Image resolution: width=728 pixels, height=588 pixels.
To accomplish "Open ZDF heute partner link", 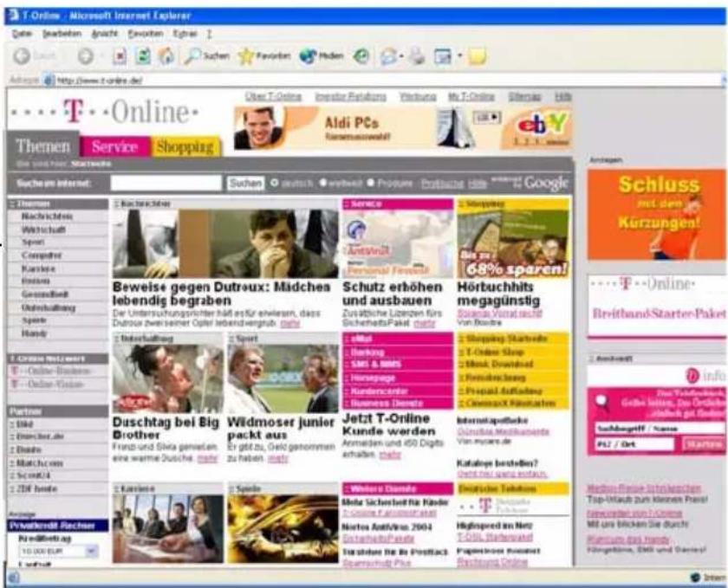I will 36,488.
